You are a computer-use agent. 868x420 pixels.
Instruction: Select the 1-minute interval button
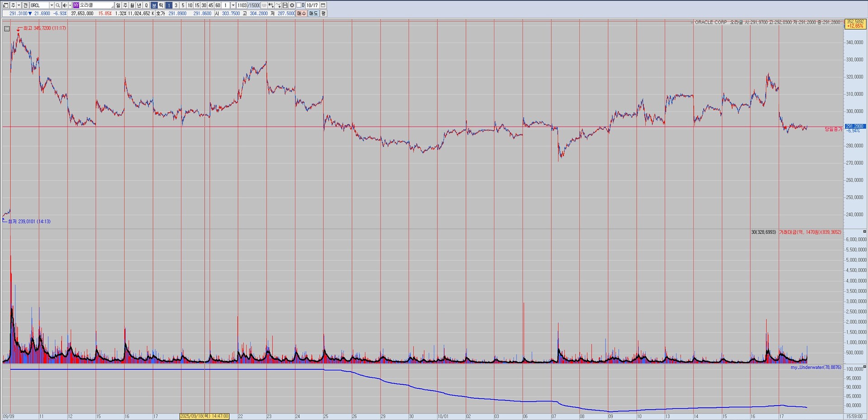pos(169,5)
